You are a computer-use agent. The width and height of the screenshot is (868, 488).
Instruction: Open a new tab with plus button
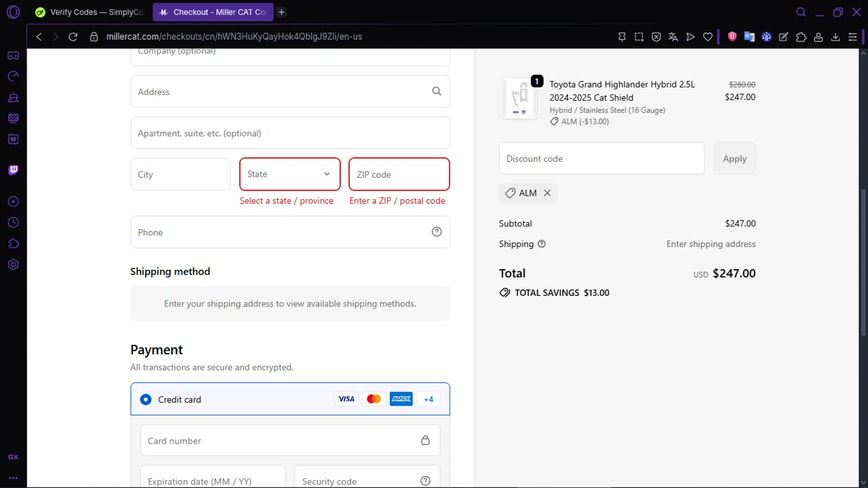[x=281, y=12]
